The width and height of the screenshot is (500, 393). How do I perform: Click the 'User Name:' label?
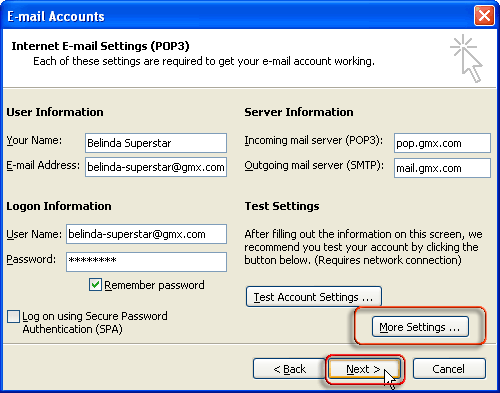pos(34,234)
